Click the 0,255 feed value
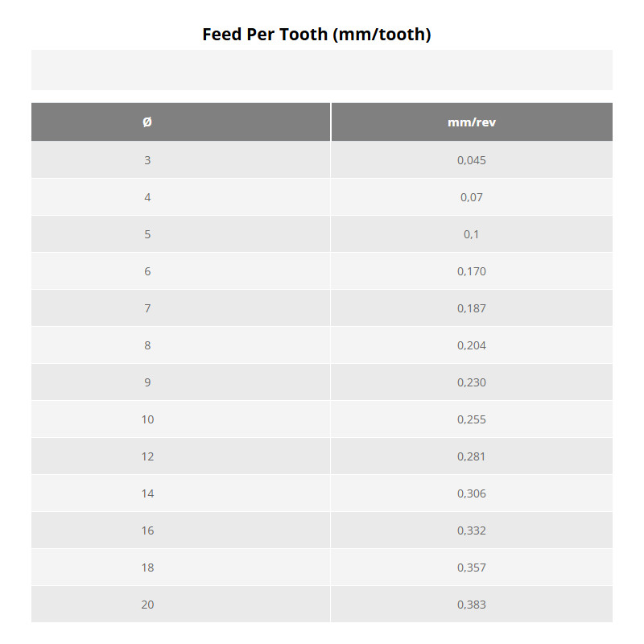The height and width of the screenshot is (644, 644). [472, 419]
